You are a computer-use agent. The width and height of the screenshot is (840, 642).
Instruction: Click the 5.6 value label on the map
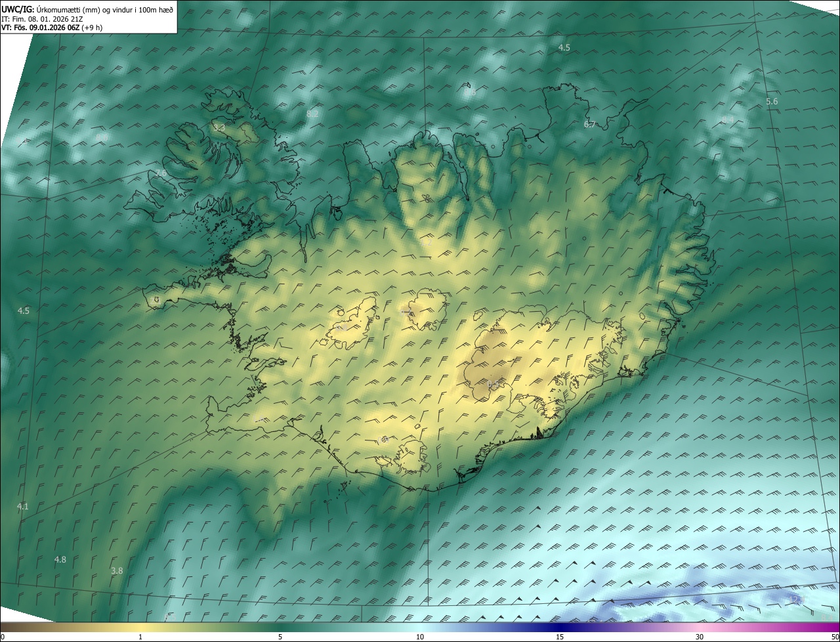(x=772, y=101)
